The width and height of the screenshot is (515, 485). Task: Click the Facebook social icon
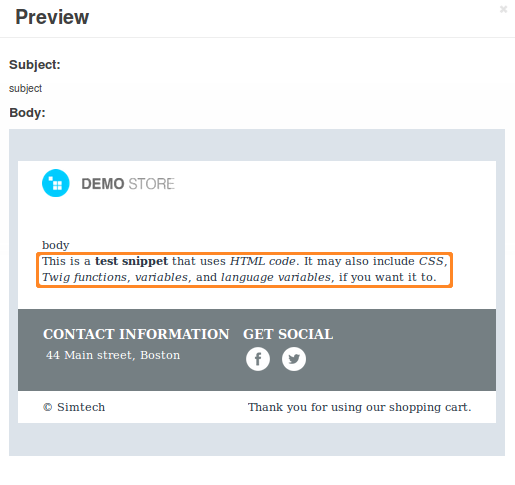point(258,359)
